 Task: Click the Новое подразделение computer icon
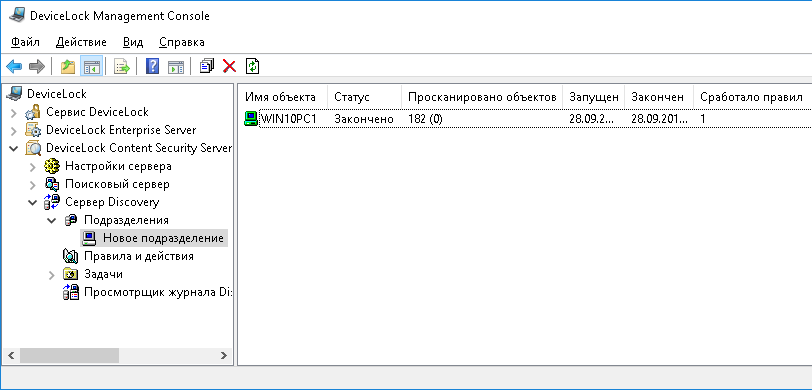[90, 238]
